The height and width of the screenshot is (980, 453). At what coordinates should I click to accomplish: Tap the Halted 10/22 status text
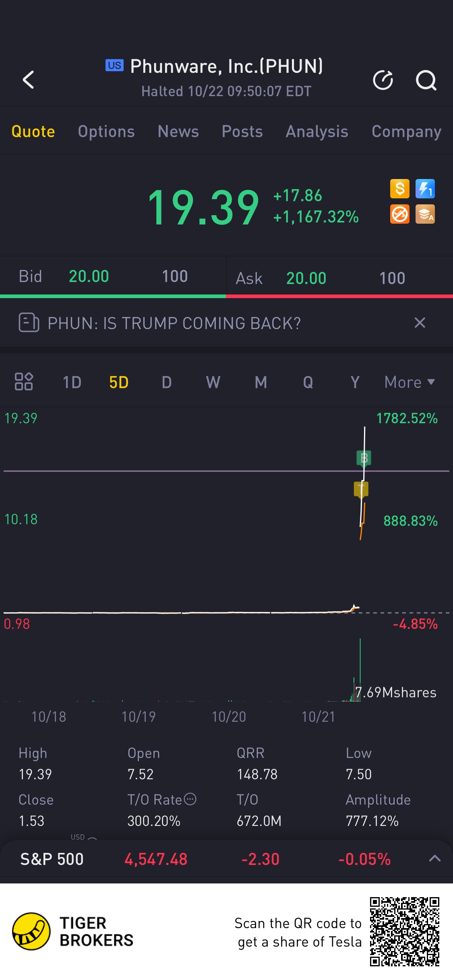click(227, 91)
